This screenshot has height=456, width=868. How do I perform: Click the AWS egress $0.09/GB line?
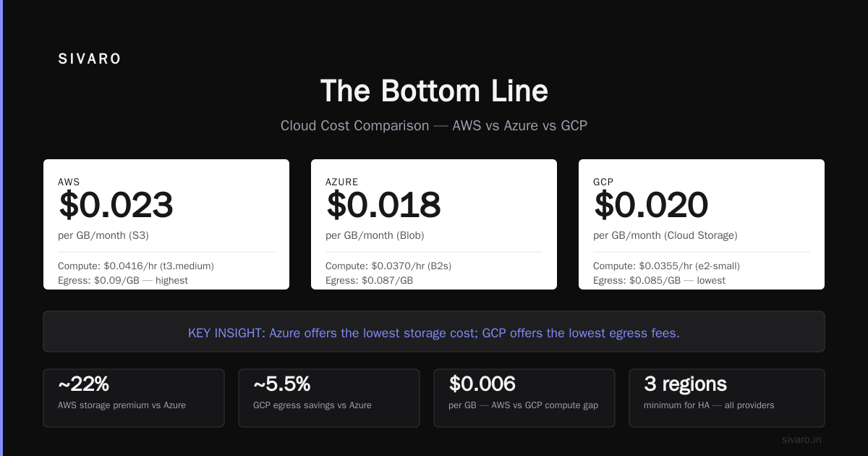point(123,280)
